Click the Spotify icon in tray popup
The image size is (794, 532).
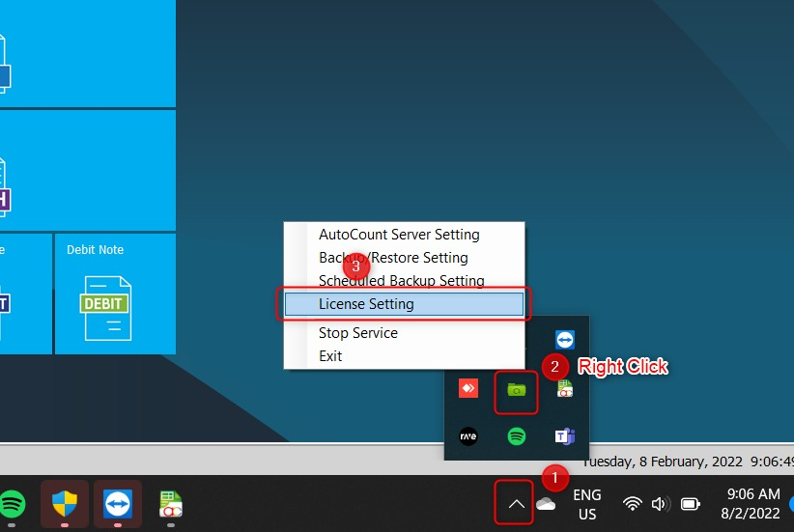tap(517, 436)
